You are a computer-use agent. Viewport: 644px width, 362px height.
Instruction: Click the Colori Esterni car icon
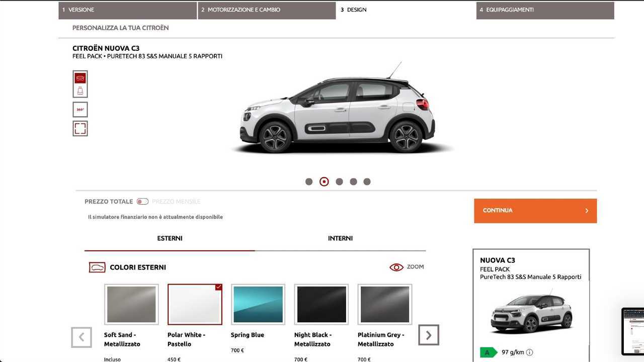coord(97,267)
